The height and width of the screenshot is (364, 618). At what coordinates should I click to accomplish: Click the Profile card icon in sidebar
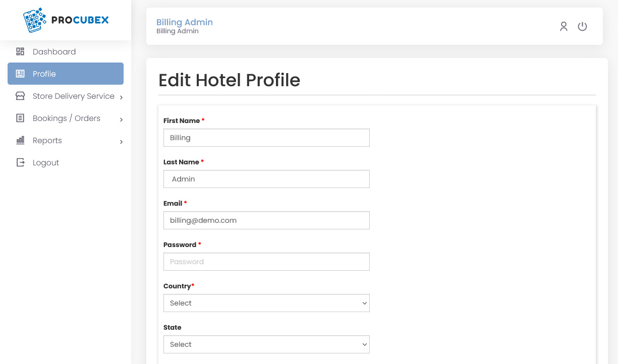[20, 74]
